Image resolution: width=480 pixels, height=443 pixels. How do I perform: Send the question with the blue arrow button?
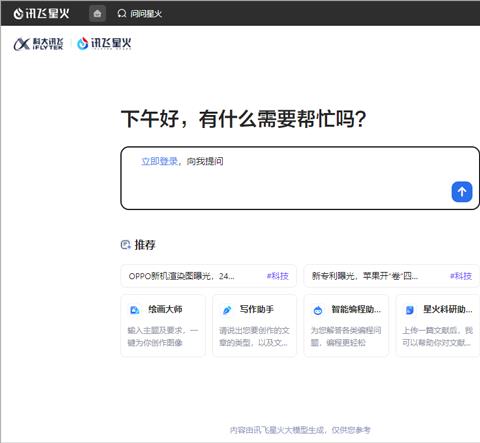pos(462,192)
